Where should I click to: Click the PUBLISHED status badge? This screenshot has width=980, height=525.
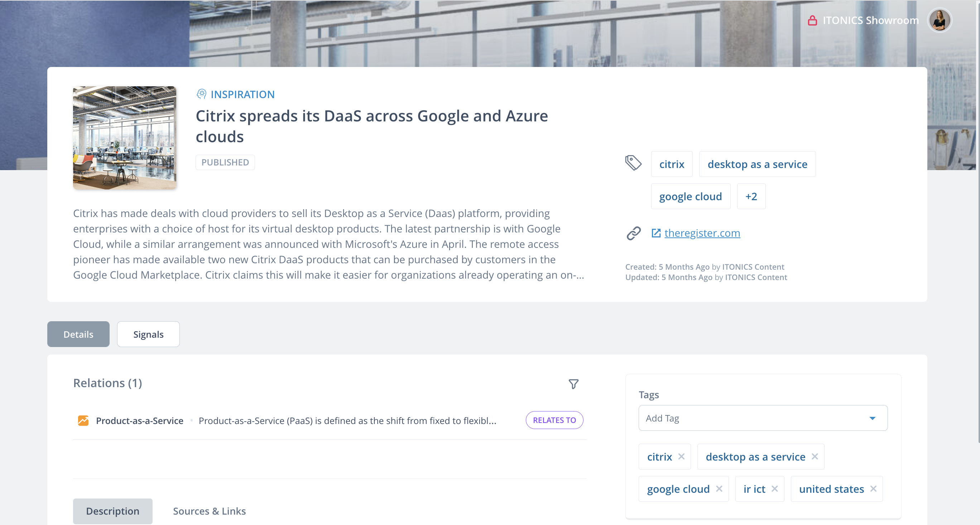tap(225, 163)
